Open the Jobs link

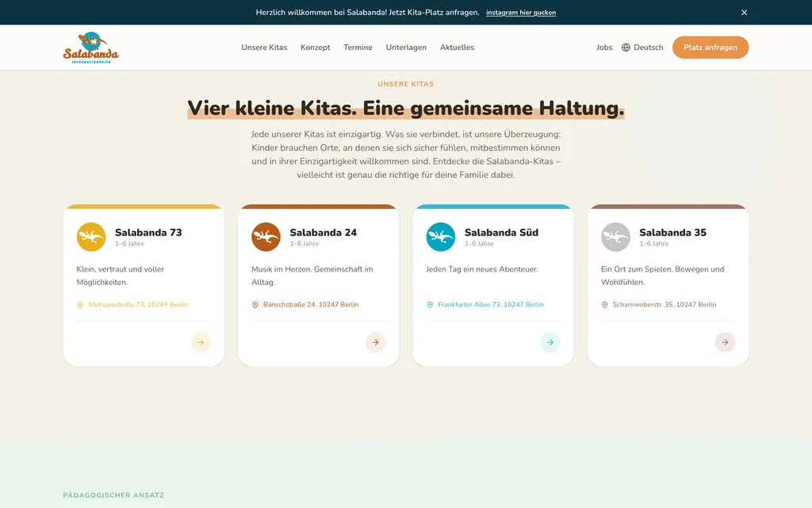click(x=604, y=47)
